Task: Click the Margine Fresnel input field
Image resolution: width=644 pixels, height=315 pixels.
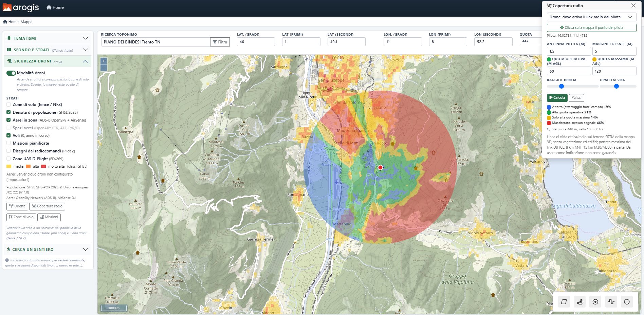Action: point(614,51)
